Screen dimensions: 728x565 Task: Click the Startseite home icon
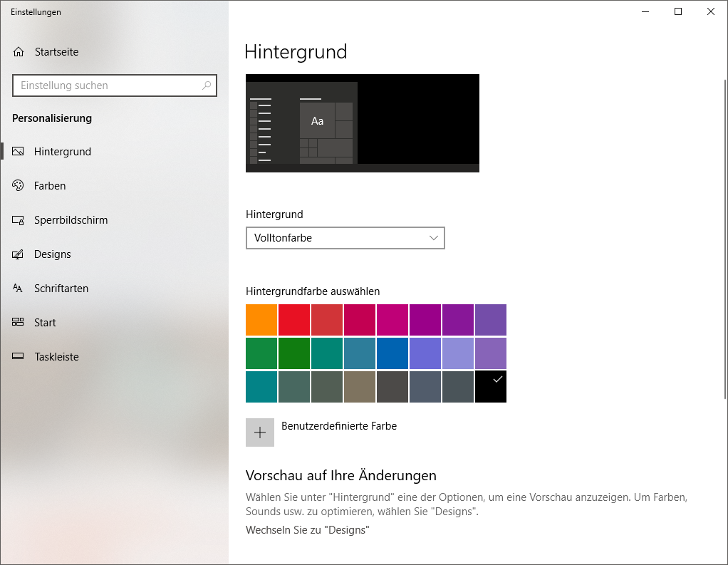[18, 51]
